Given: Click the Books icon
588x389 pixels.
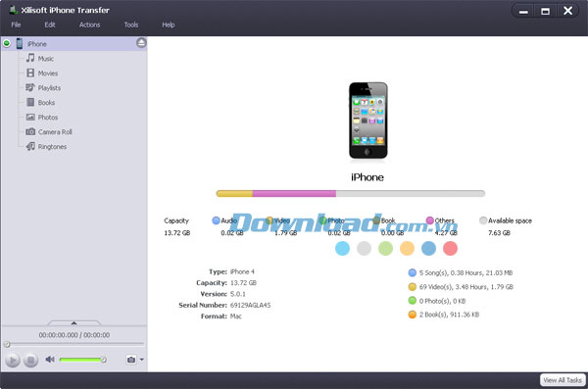Looking at the screenshot, I should 30,102.
